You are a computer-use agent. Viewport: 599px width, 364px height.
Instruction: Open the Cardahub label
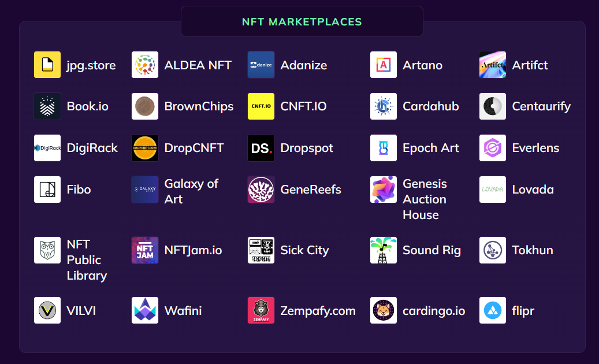431,106
